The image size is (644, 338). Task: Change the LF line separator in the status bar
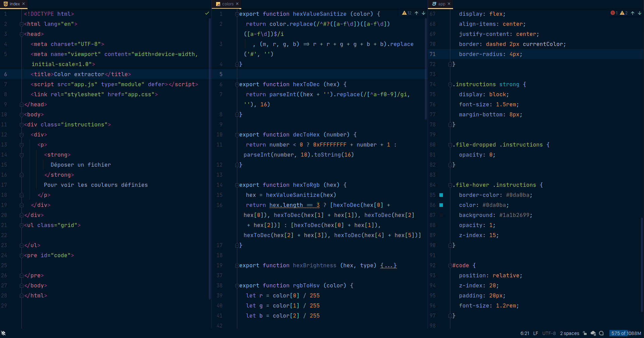(536, 333)
